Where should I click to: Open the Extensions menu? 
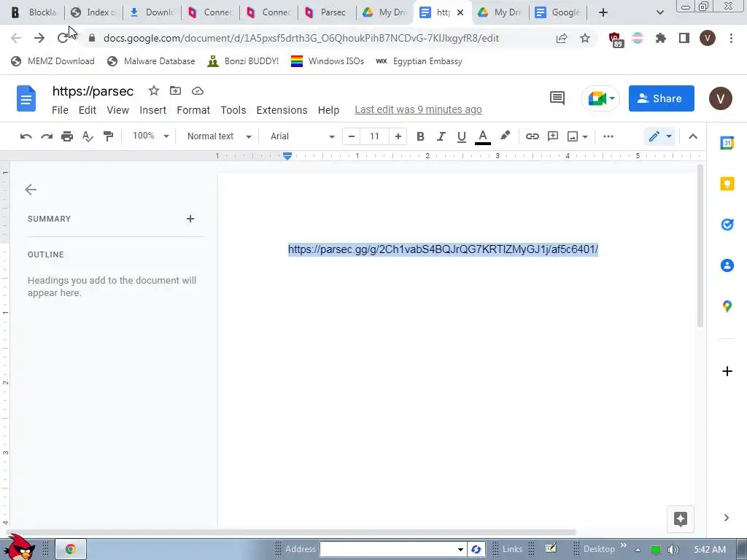coord(282,110)
